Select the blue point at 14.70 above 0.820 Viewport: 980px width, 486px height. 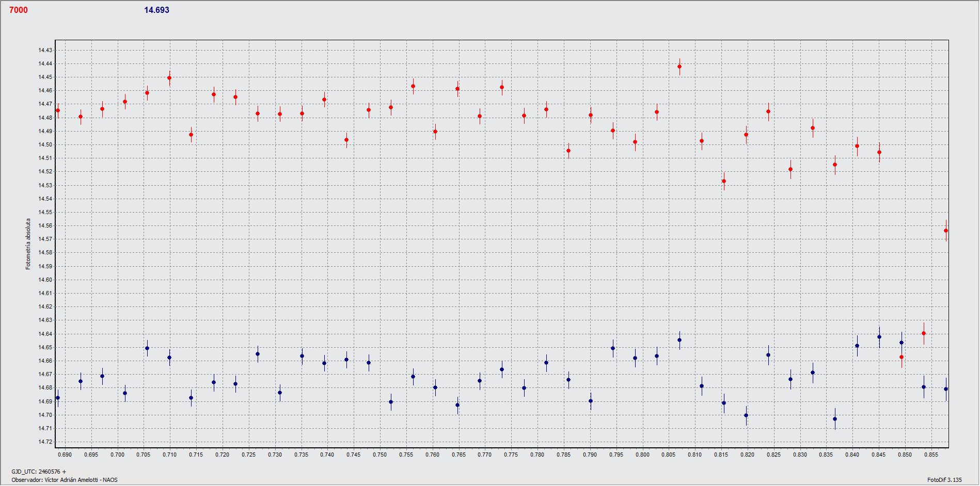[746, 415]
